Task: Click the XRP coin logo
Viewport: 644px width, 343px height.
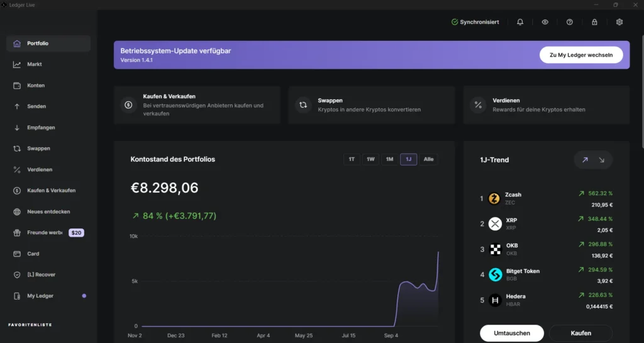Action: click(x=495, y=224)
